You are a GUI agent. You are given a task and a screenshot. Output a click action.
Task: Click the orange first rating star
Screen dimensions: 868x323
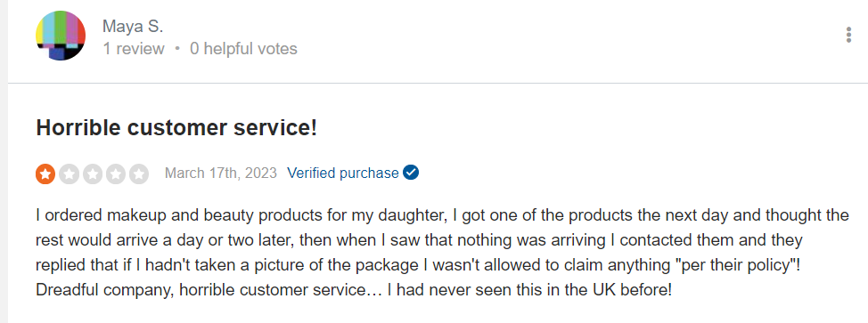click(x=45, y=174)
